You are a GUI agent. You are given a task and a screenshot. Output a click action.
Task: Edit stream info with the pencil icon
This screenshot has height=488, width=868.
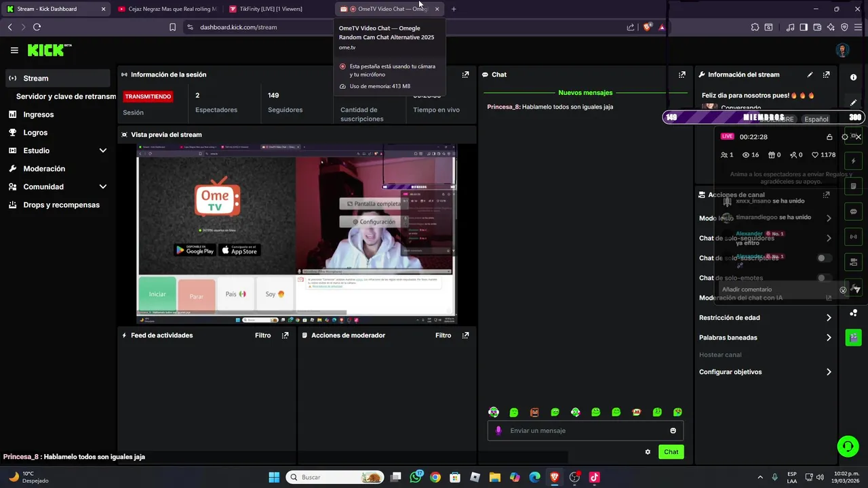[x=810, y=75]
